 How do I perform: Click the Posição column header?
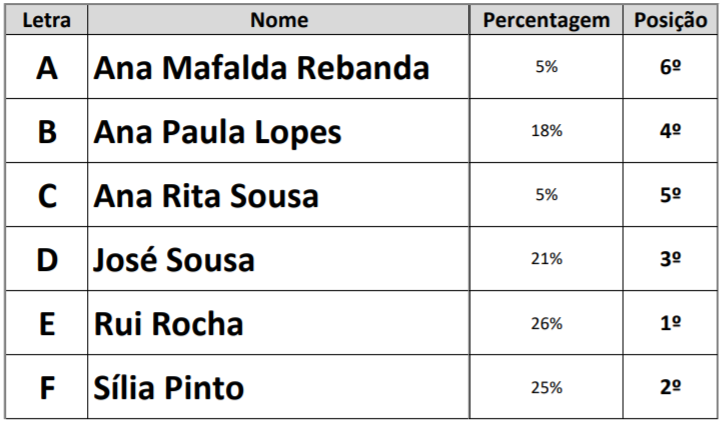671,20
